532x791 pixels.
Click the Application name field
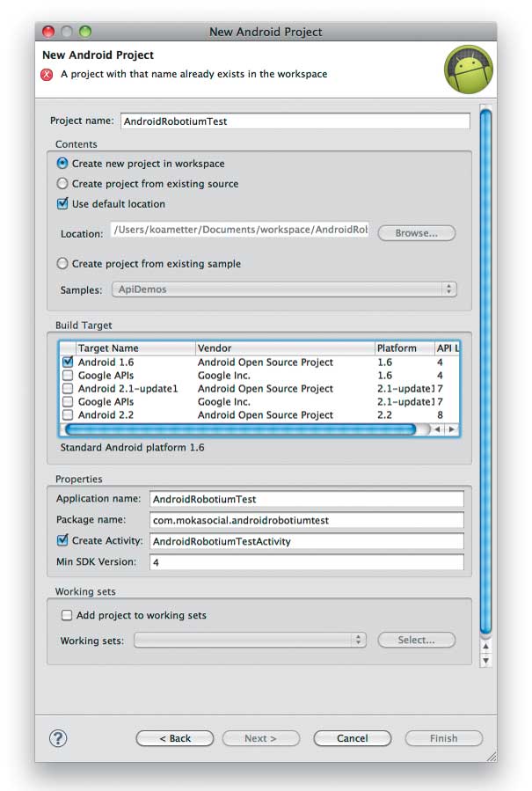click(x=307, y=499)
